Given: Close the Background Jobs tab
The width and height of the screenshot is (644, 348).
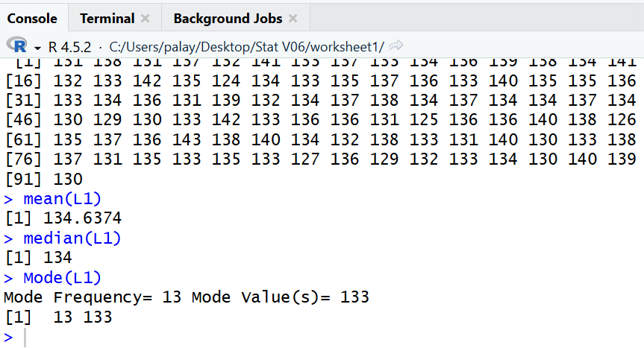Looking at the screenshot, I should click(x=293, y=18).
